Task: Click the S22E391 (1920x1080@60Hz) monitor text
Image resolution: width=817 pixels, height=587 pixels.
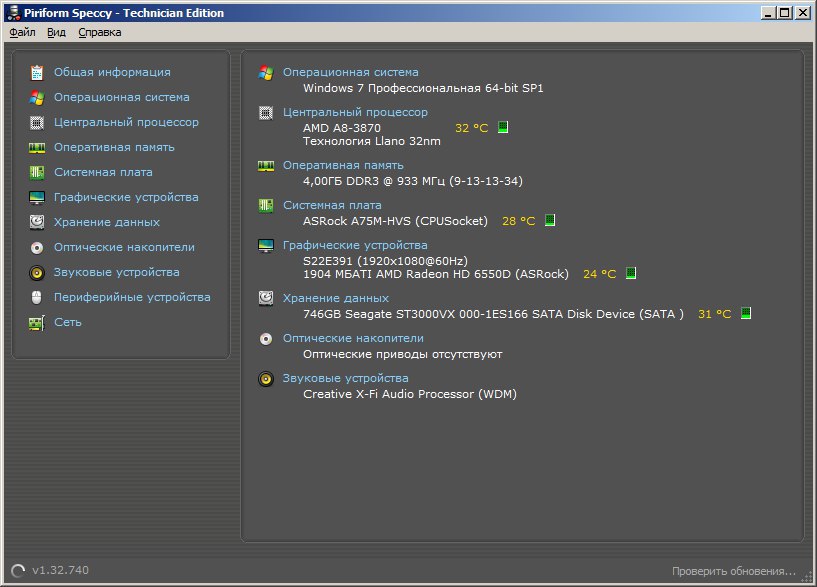Action: pos(386,261)
